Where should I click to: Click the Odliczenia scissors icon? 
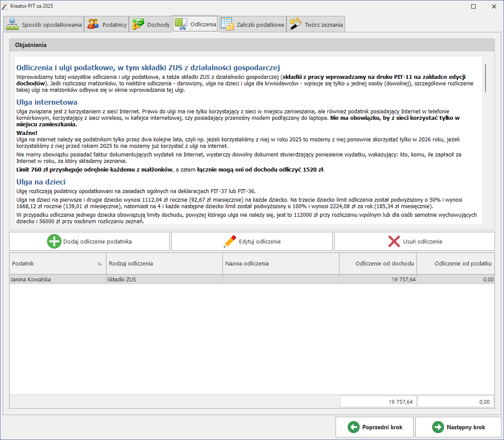[x=181, y=24]
